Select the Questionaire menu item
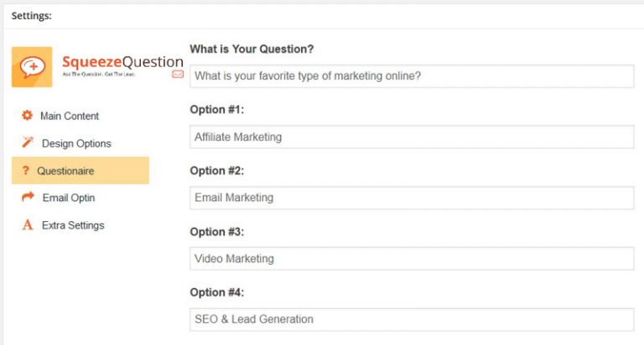644x345 pixels. click(x=80, y=170)
